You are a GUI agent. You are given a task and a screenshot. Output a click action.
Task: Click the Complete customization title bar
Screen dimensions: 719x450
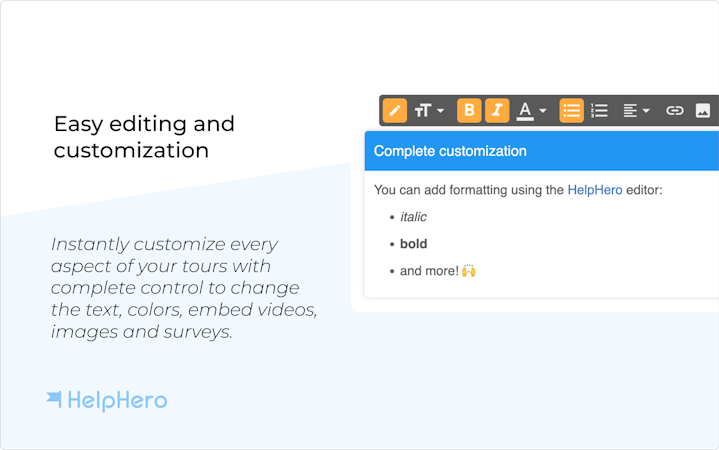tap(542, 151)
